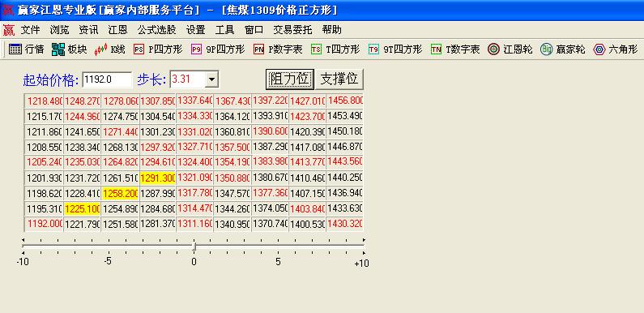Click the 支撑位 support button
644x313 pixels.
pos(339,79)
